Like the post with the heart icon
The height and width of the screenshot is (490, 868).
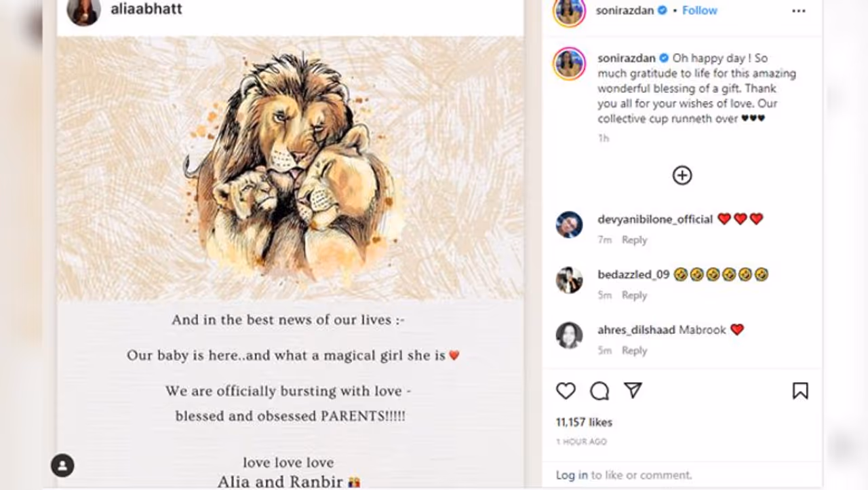tap(566, 391)
